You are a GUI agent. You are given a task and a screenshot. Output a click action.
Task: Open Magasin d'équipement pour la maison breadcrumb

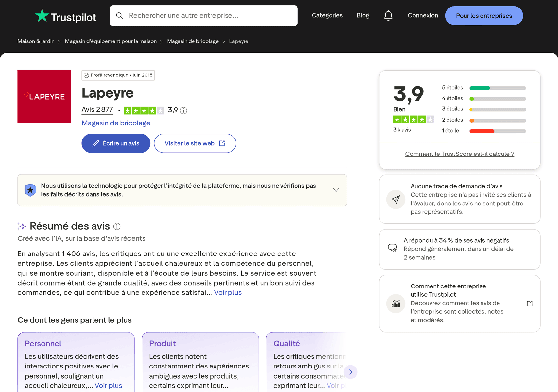coord(111,41)
